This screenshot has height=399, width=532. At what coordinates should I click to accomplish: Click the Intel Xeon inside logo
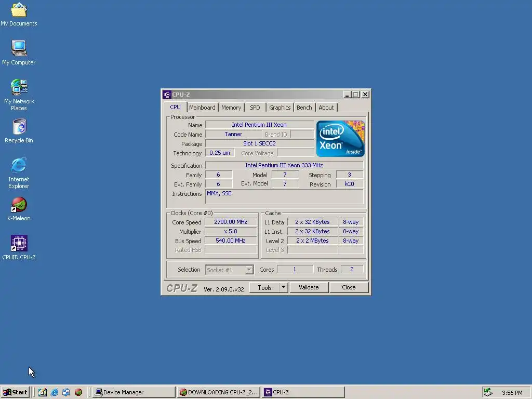tap(340, 138)
